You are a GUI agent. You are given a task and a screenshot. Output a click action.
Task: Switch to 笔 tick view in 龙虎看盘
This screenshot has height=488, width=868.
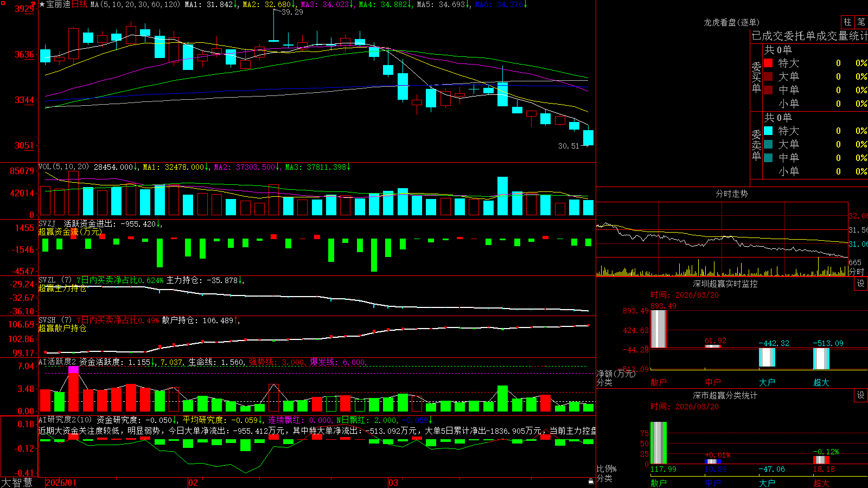pyautogui.click(x=861, y=22)
